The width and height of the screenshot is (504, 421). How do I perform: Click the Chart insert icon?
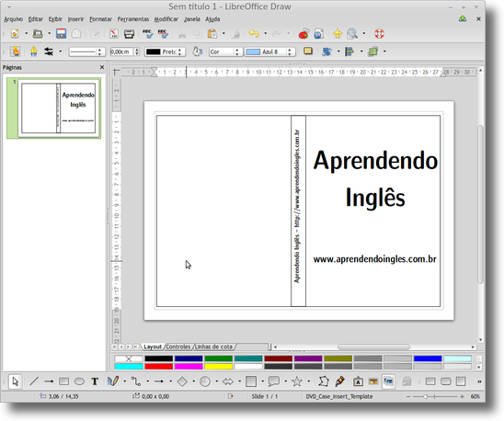[304, 33]
